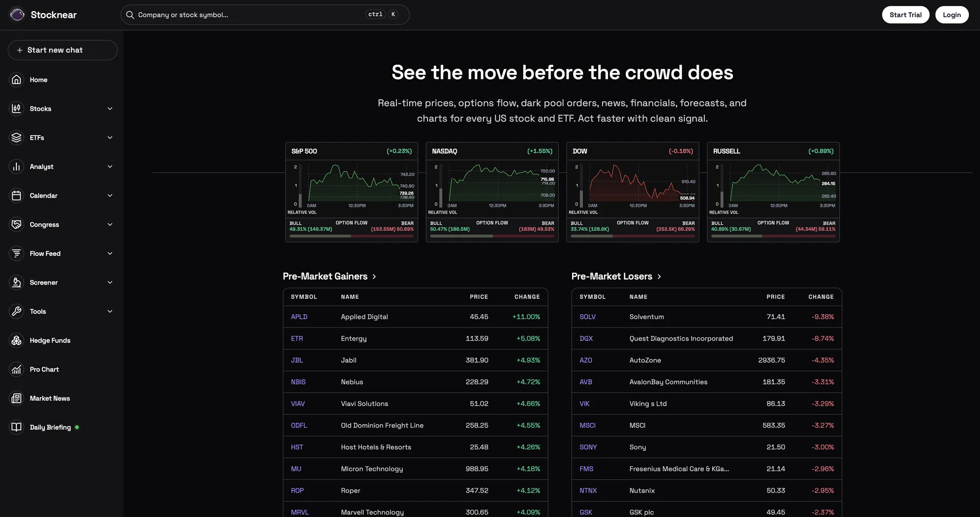Open the AZO symbol link
Screen dimensions: 980x517
tap(586, 360)
